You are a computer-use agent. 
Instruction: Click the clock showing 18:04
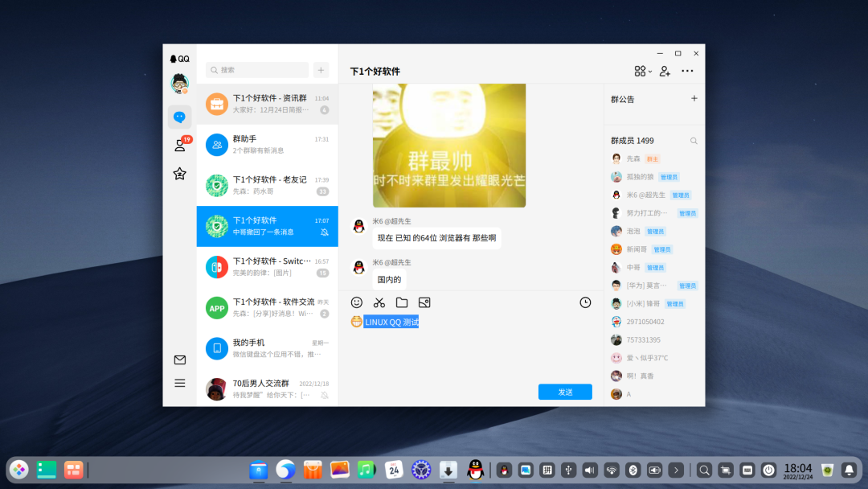coord(798,471)
